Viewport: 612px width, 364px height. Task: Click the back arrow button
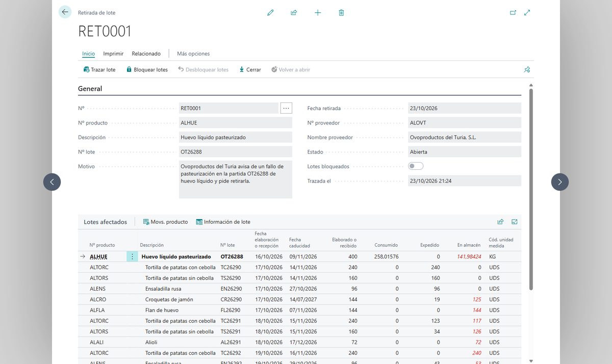point(65,12)
